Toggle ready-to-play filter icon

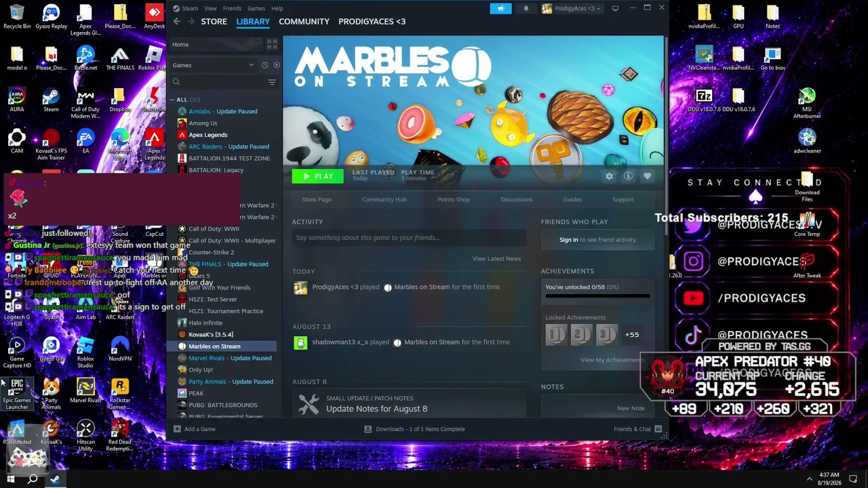click(276, 65)
